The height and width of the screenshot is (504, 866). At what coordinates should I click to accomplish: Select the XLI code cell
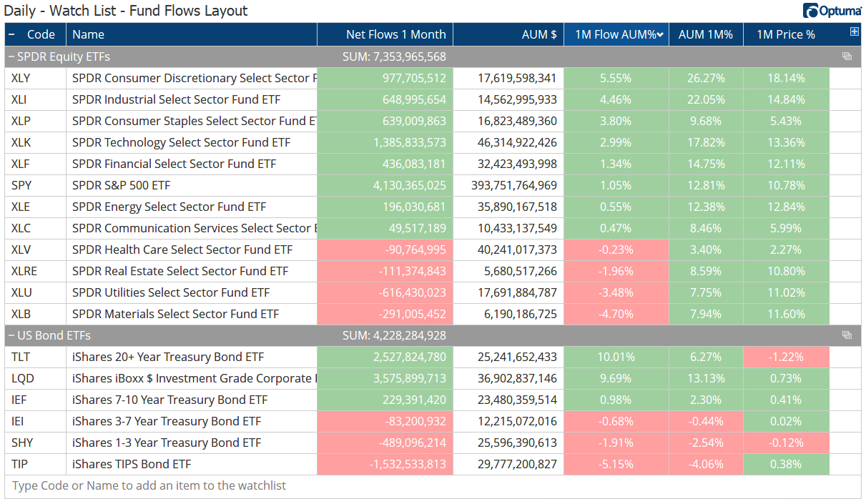coord(36,99)
